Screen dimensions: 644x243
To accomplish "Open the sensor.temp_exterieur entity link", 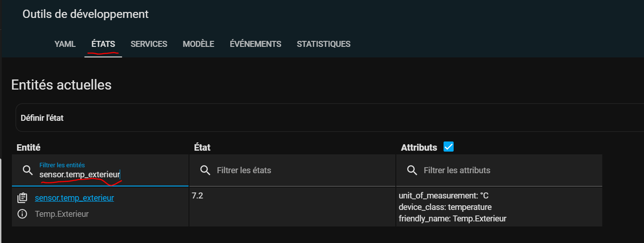I will [74, 198].
